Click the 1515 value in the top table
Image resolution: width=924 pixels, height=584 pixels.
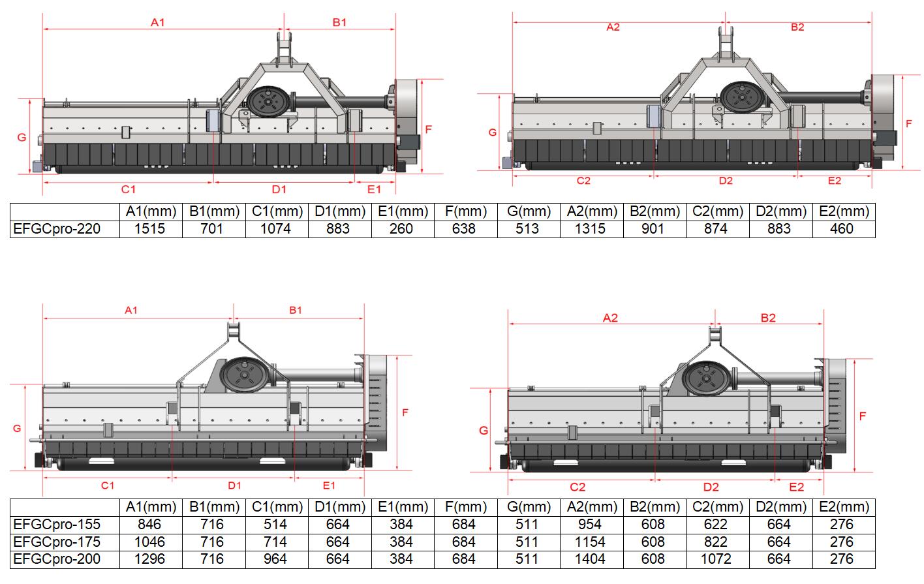[151, 229]
